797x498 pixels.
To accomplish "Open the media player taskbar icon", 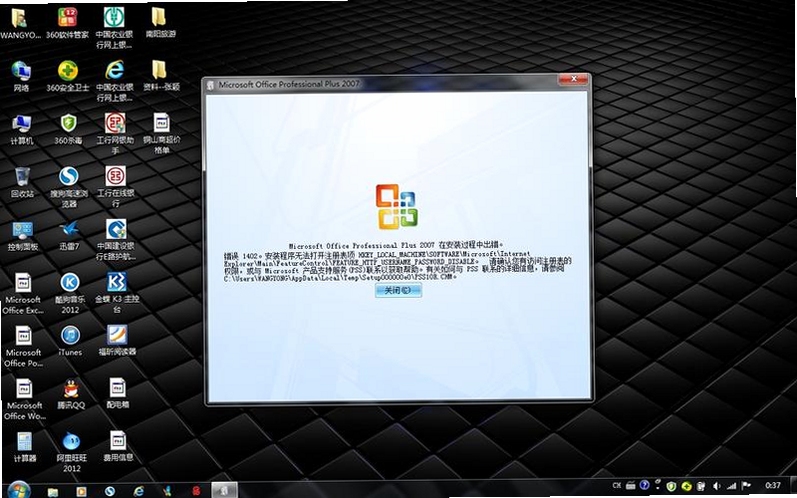I will tap(81, 491).
